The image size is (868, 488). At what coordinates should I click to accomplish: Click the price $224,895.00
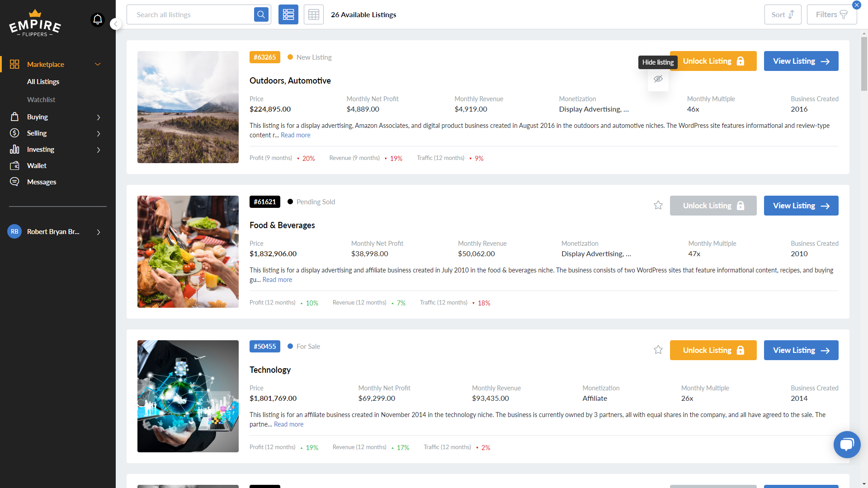[x=270, y=109]
